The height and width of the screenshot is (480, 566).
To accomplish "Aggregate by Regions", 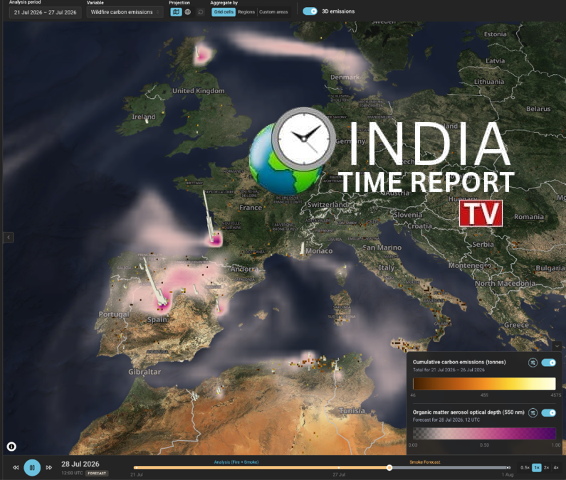I will coord(246,12).
